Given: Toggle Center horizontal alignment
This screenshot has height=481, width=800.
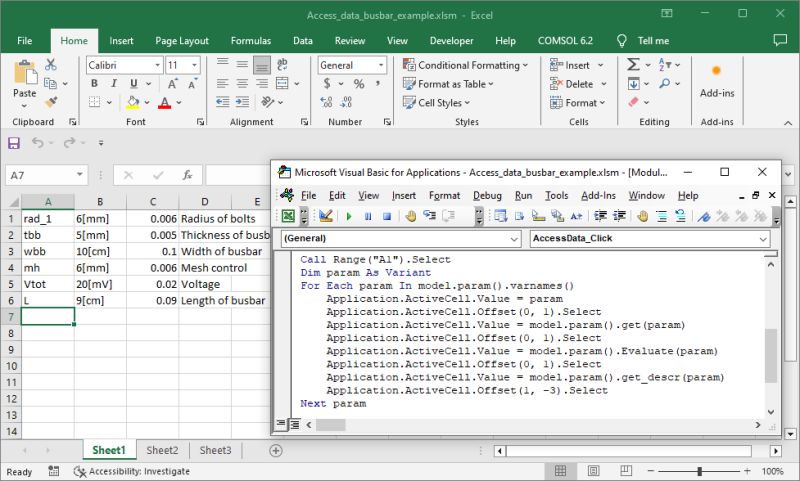Looking at the screenshot, I should (242, 84).
